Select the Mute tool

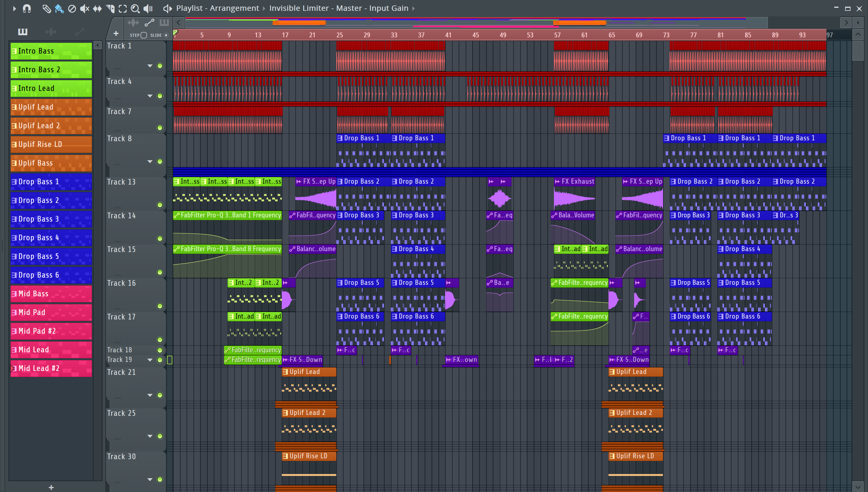pos(84,8)
